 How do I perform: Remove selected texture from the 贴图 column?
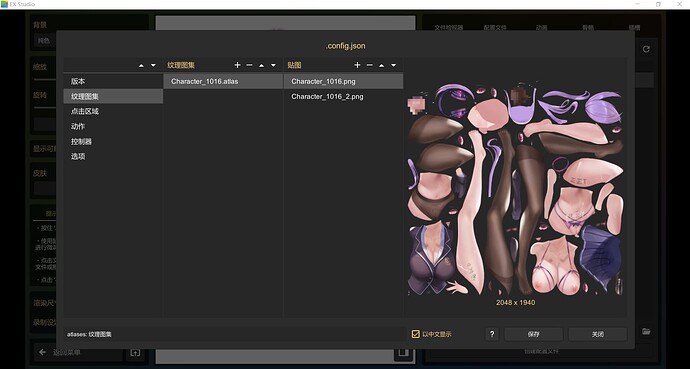coord(370,65)
